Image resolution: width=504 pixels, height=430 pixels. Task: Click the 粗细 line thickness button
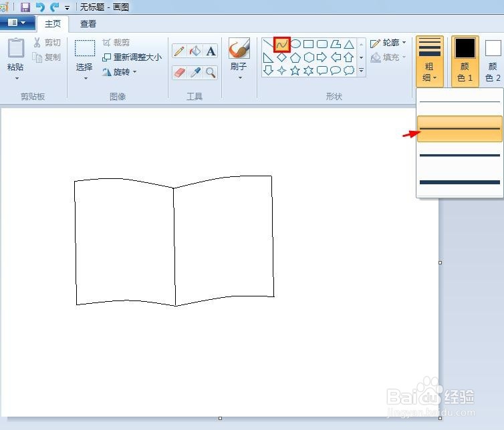[x=430, y=61]
